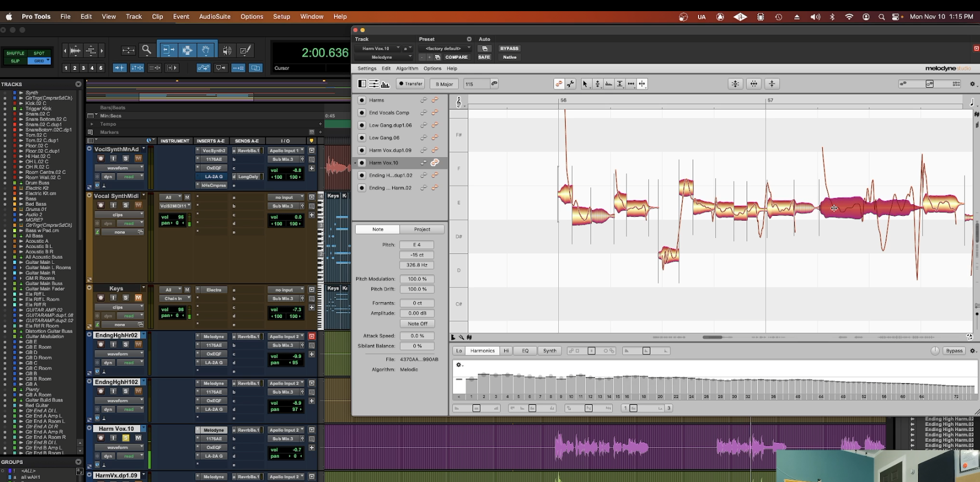Click the correct pitch macro icon
980x482 pixels.
[x=736, y=84]
